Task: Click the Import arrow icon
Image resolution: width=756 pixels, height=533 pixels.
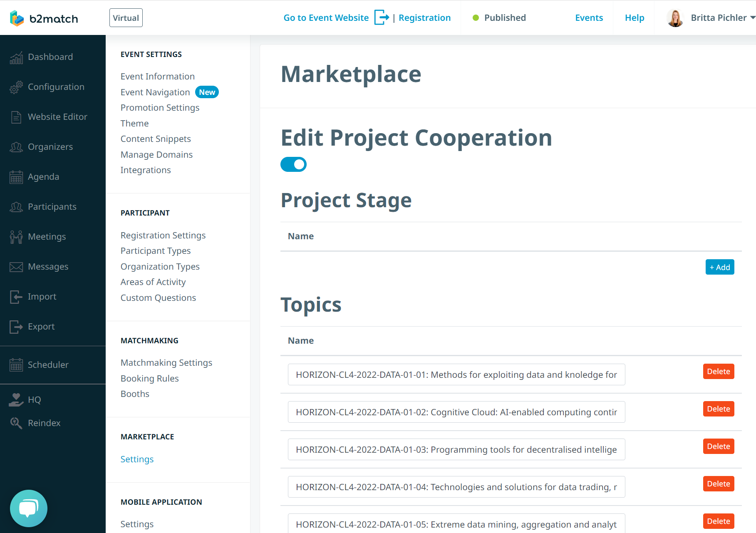Action: [x=16, y=297]
